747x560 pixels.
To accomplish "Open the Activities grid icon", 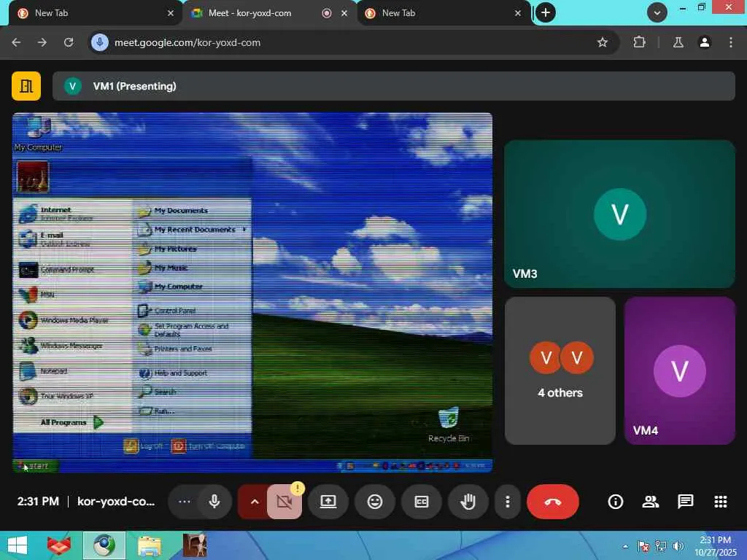I will (x=720, y=502).
